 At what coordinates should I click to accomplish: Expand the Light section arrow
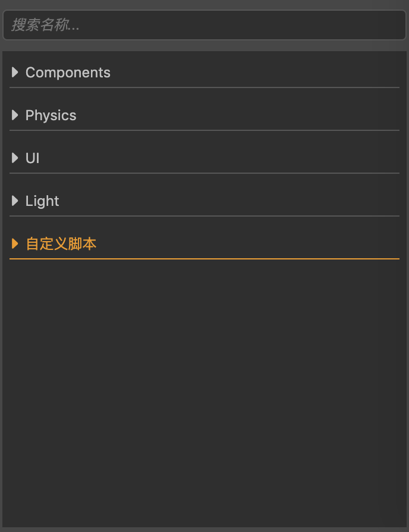click(15, 201)
